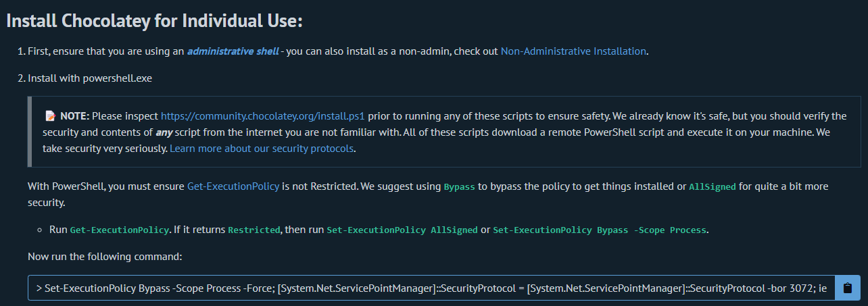The width and height of the screenshot is (868, 306).
Task: Follow 'Learn more about our security protocols' link
Action: pyautogui.click(x=262, y=148)
